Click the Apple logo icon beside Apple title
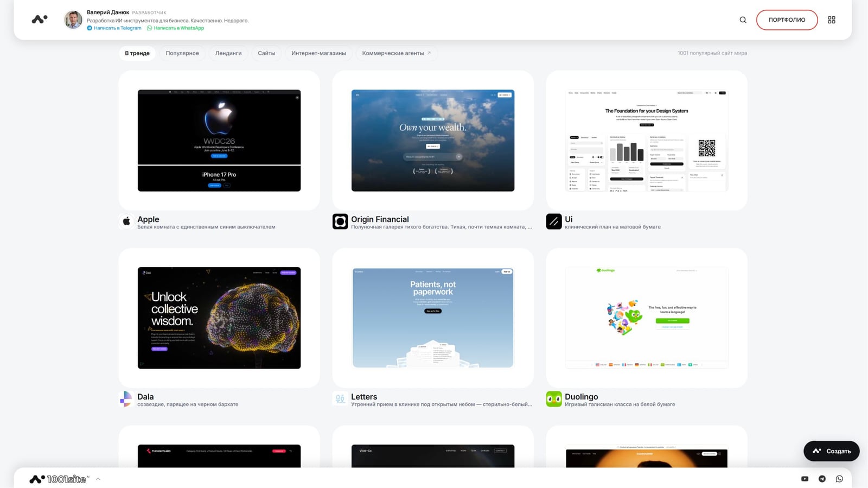 pyautogui.click(x=126, y=221)
